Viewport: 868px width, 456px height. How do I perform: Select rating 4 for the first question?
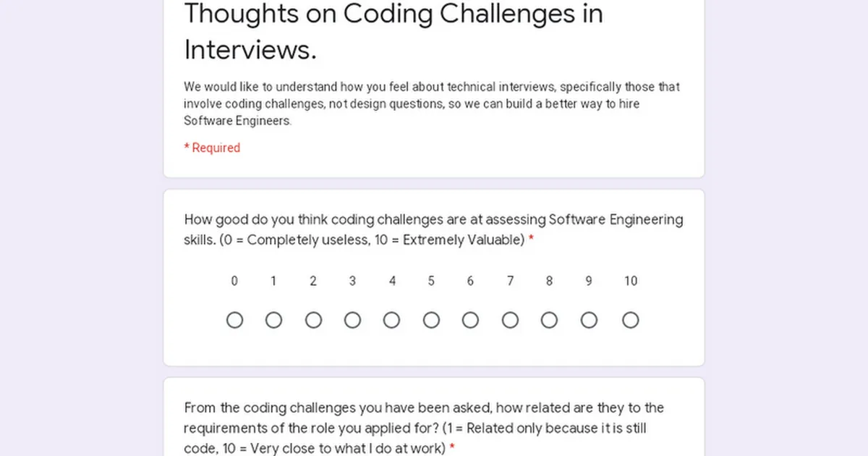pyautogui.click(x=392, y=320)
